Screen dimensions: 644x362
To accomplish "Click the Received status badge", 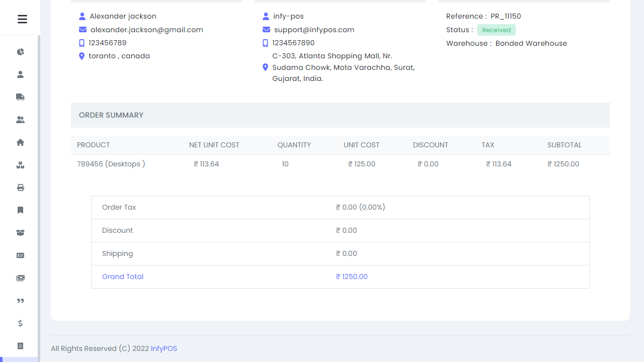I will pyautogui.click(x=496, y=30).
